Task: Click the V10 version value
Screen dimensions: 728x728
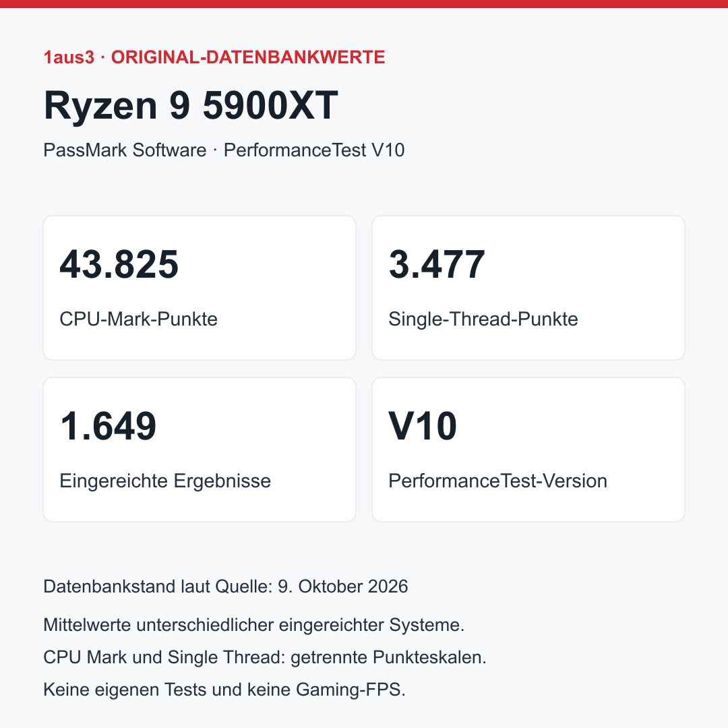Action: point(423,426)
